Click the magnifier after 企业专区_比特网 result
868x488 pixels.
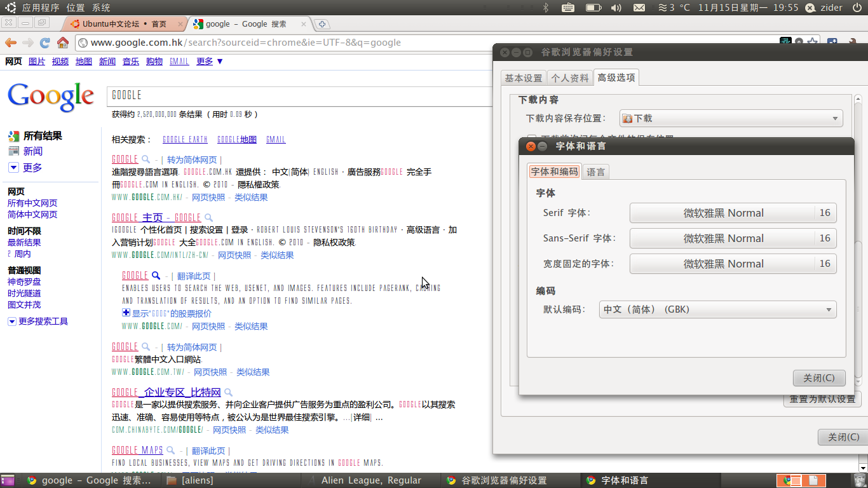(228, 393)
